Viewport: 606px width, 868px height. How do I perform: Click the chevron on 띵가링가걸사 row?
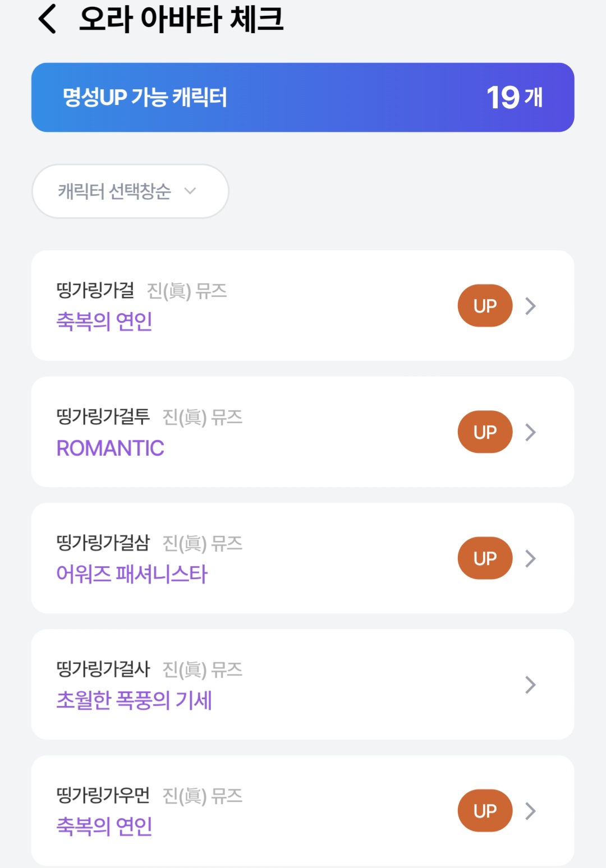pos(530,685)
